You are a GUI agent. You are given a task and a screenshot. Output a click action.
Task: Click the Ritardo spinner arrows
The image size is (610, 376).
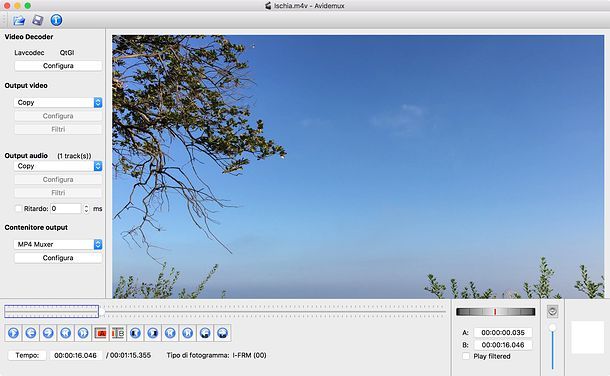pyautogui.click(x=86, y=209)
